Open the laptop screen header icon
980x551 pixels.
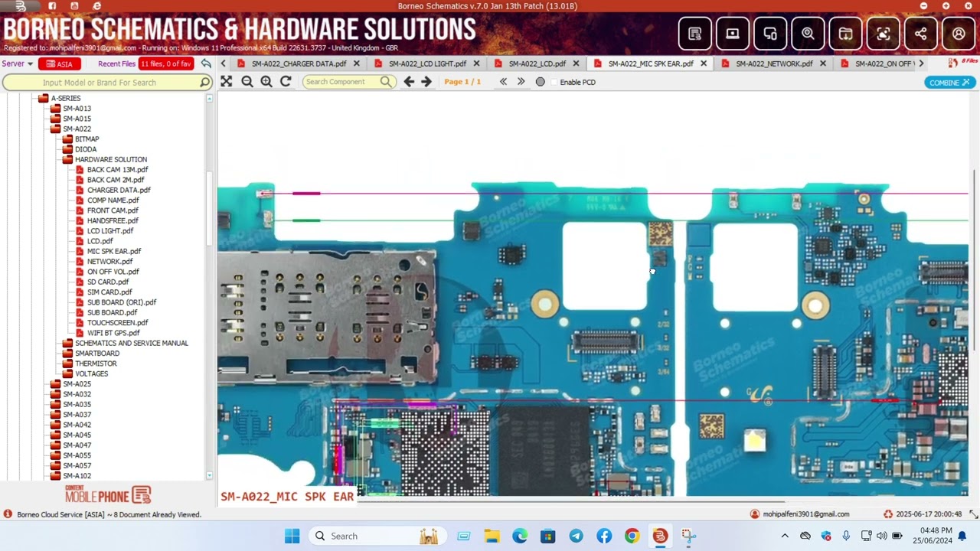click(x=732, y=34)
